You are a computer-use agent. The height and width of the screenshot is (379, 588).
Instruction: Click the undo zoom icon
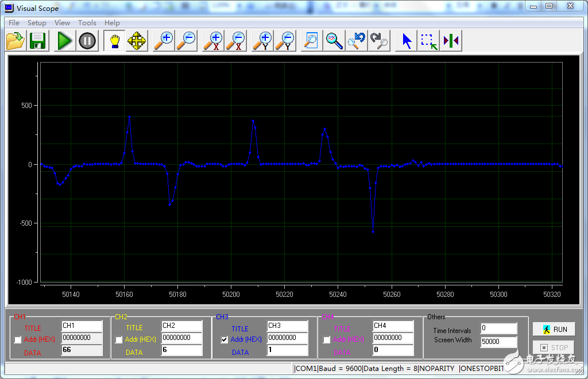pos(357,41)
